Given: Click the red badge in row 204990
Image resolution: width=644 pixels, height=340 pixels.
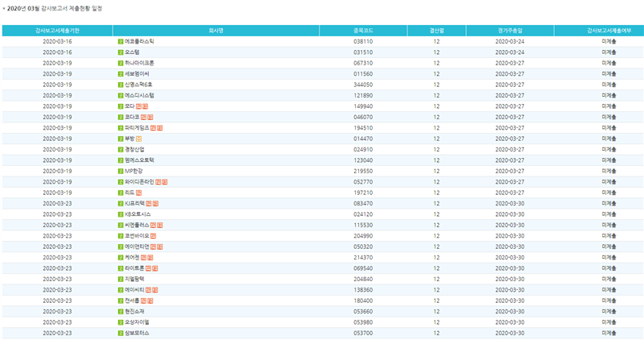Looking at the screenshot, I should [x=153, y=236].
